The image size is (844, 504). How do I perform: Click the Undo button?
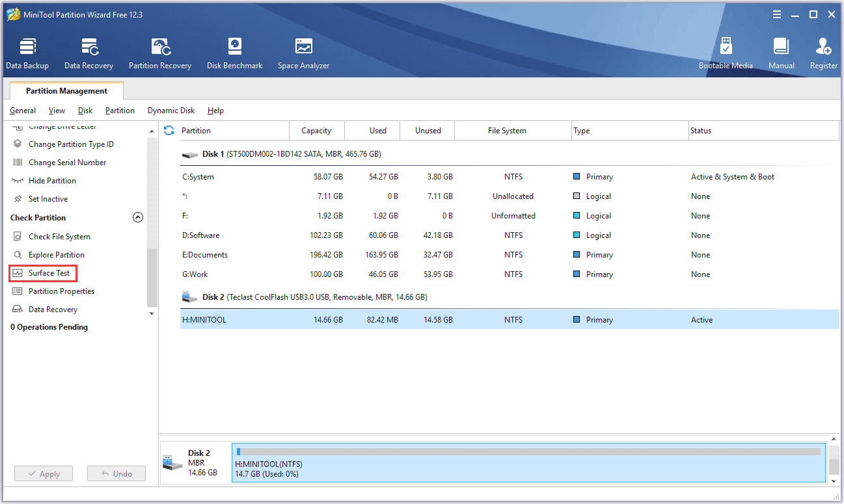coord(116,474)
